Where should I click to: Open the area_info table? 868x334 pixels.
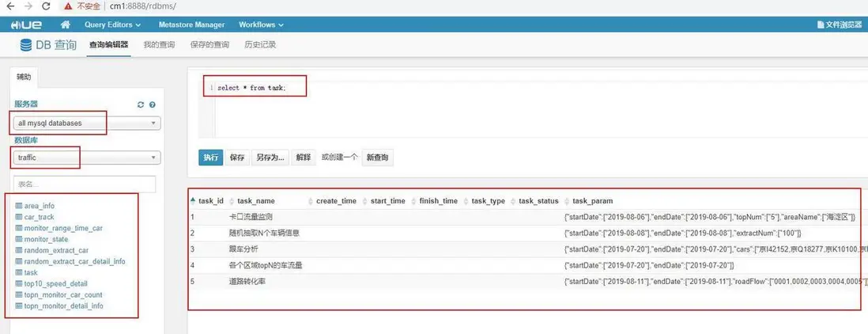coord(40,206)
